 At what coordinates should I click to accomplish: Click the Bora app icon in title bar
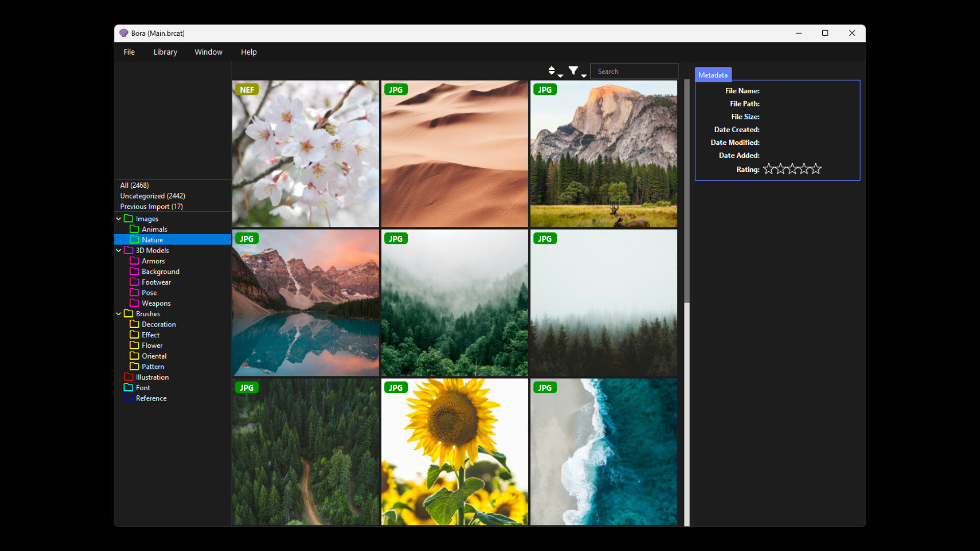(123, 33)
